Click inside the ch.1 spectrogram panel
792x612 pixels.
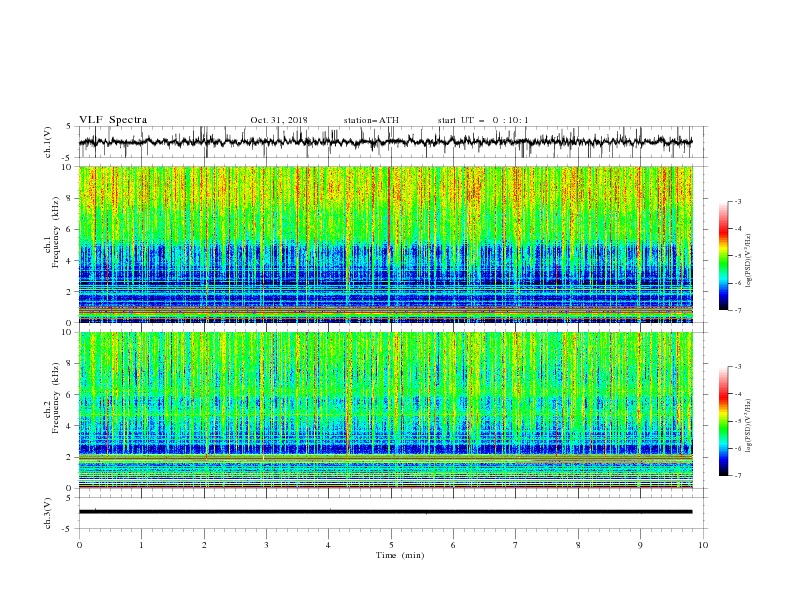pyautogui.click(x=386, y=244)
